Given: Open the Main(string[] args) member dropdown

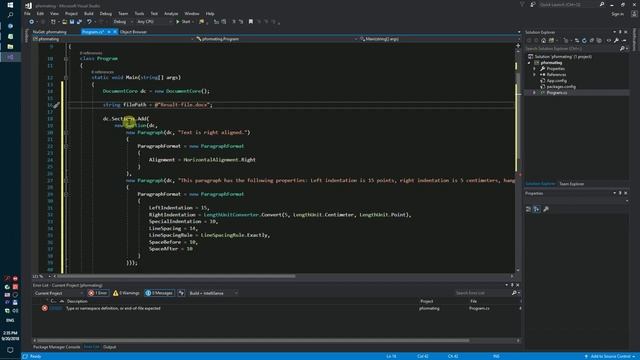Looking at the screenshot, I should (438, 39).
